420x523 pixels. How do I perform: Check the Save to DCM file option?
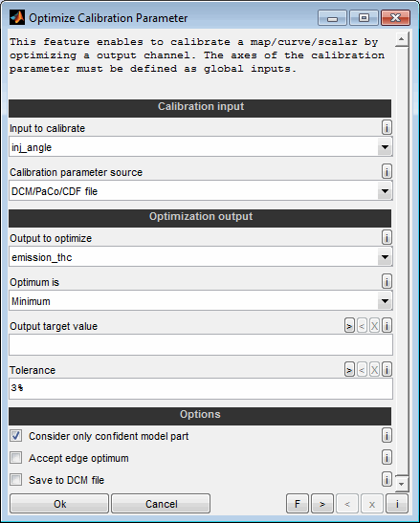pyautogui.click(x=15, y=480)
